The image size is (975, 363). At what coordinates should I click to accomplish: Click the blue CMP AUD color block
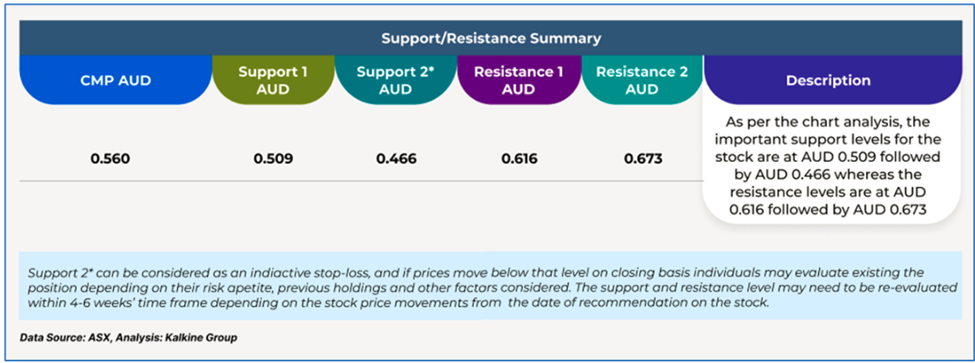(x=116, y=80)
